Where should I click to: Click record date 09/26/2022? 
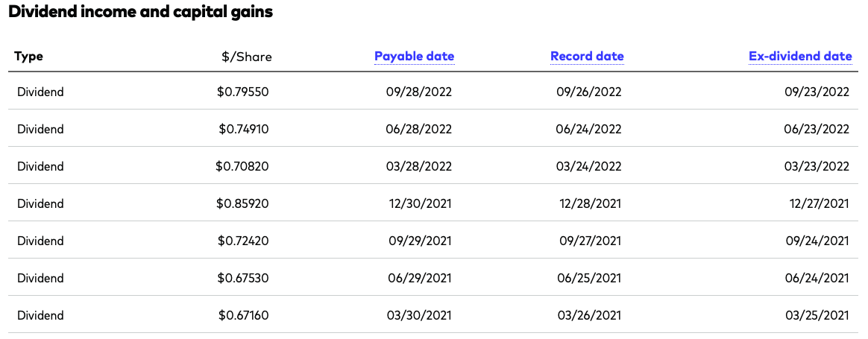pyautogui.click(x=588, y=92)
